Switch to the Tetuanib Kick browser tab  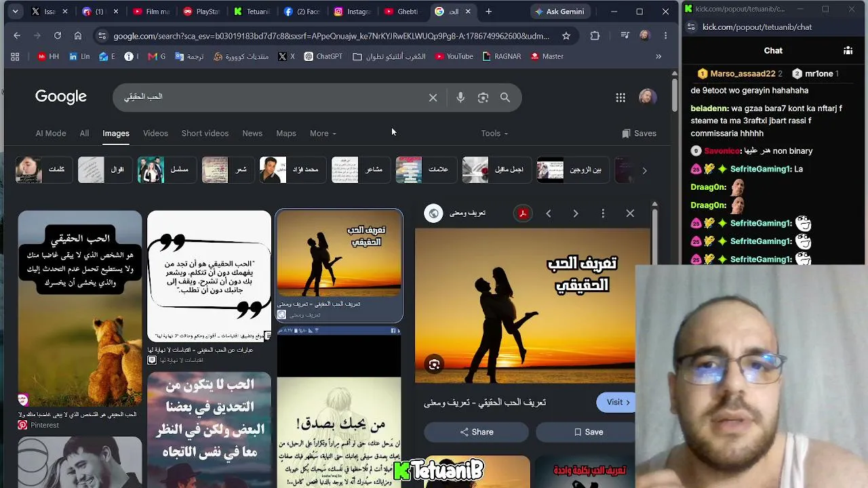[x=251, y=12]
